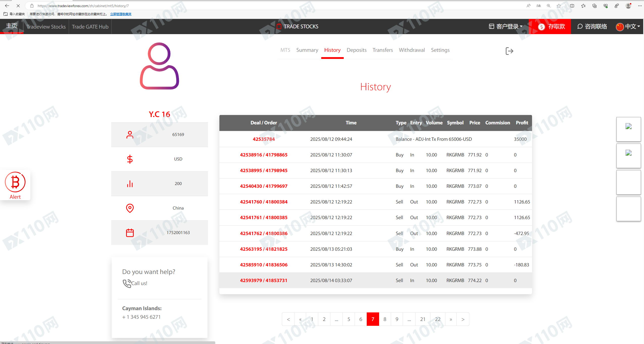Open browser settings ellipsis menu
644x344 pixels.
pos(640,6)
